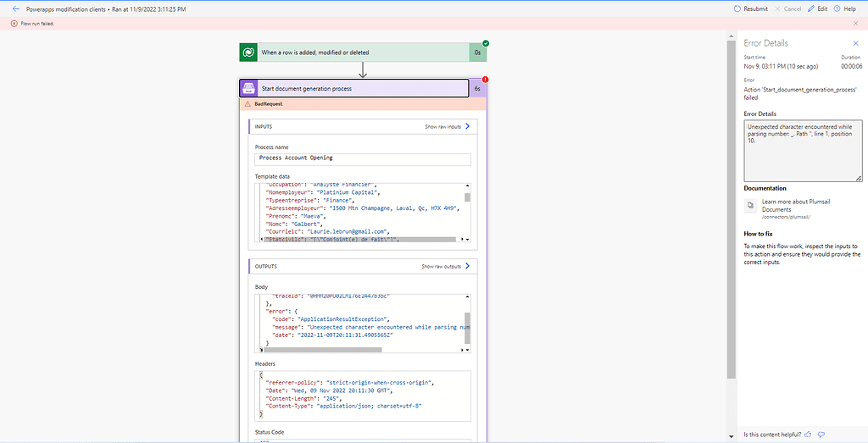The image size is (868, 443).
Task: Click the Dataverse trigger icon
Action: 249,53
